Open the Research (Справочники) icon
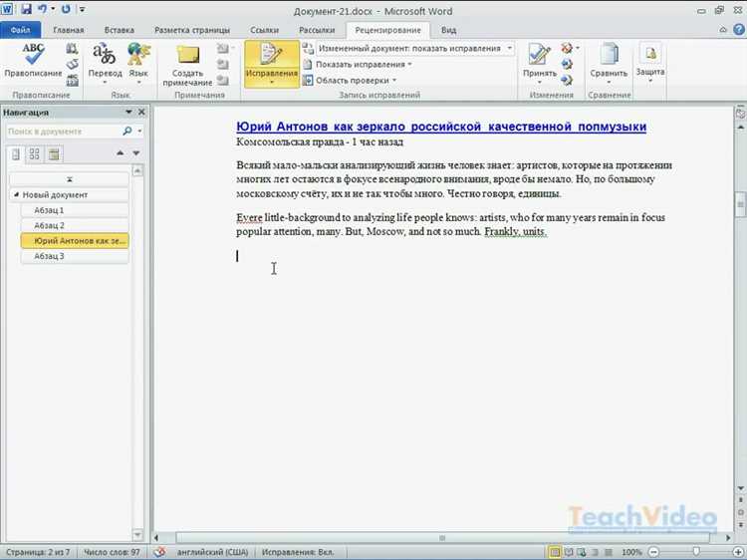Viewport: 747px width, 560px height. pyautogui.click(x=72, y=48)
